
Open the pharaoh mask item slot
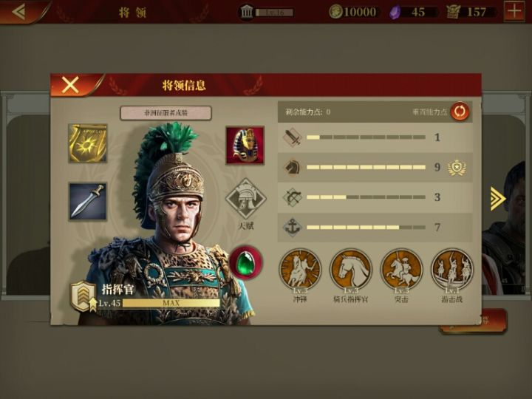245,146
